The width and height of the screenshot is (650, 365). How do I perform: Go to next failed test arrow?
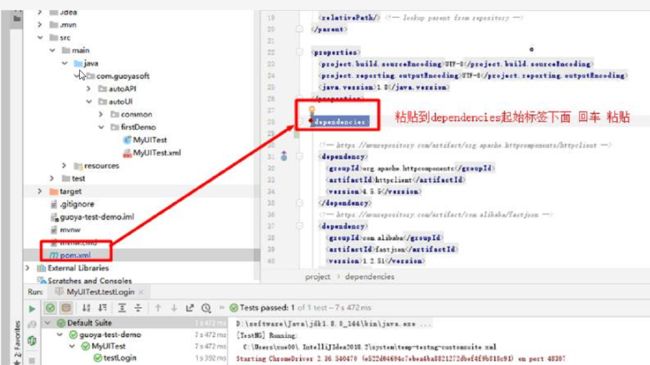(174, 308)
